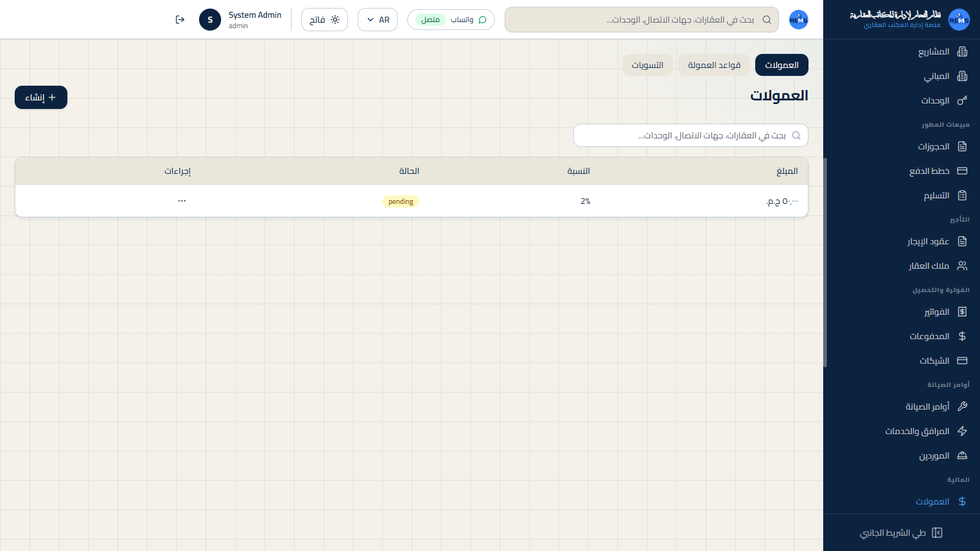The width and height of the screenshot is (980, 551).
Task: Open the المشاريع projects icon in sidebar
Action: [962, 51]
